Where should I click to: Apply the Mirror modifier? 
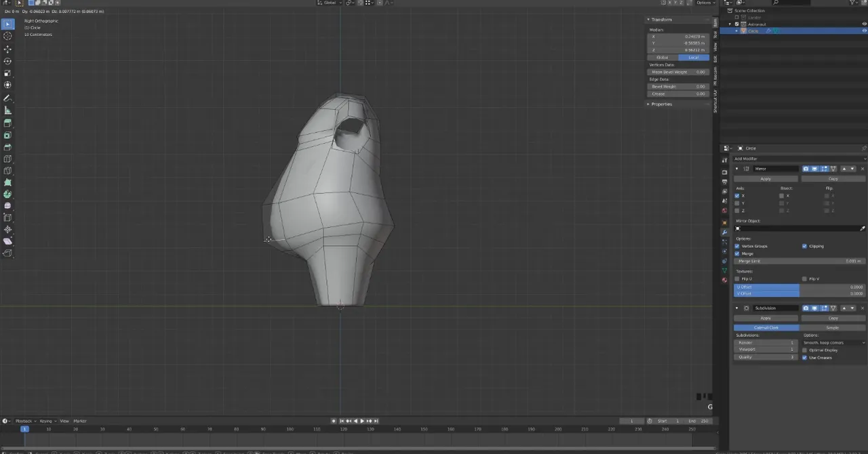766,179
